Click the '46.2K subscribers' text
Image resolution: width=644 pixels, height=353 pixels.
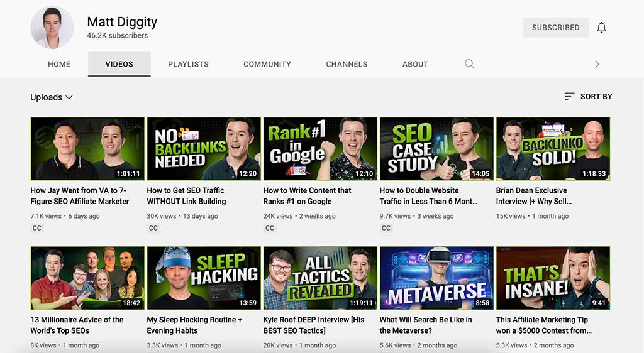pos(118,36)
